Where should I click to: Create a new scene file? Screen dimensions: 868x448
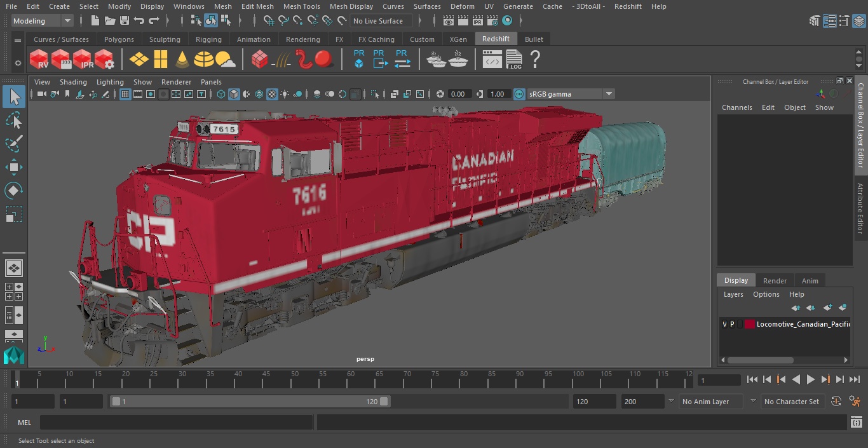[95, 21]
